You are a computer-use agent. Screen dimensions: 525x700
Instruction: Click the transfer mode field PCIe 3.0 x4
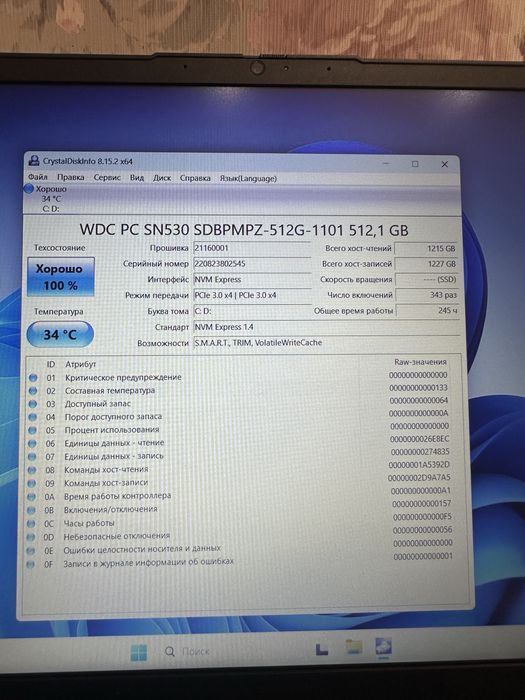[x=252, y=295]
